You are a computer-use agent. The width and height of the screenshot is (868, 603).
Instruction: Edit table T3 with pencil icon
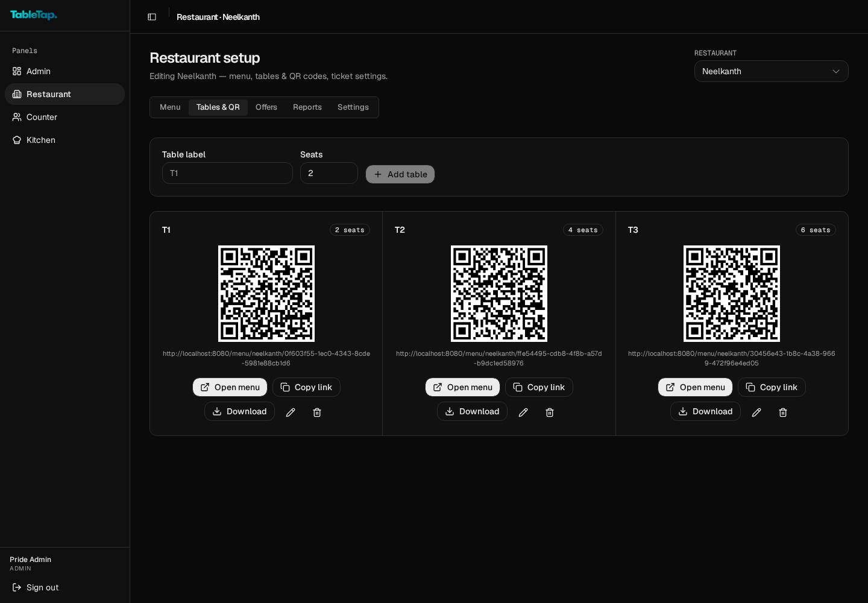(x=756, y=412)
